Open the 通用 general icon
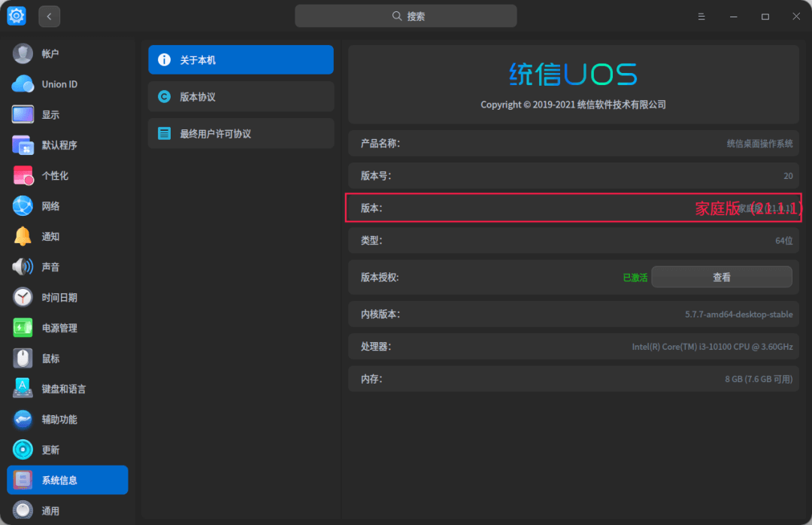The image size is (812, 525). [23, 511]
